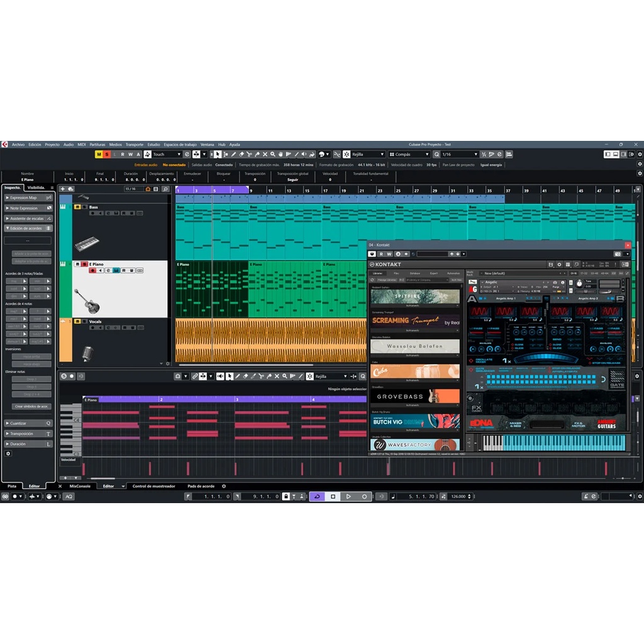Select the Split scissors in key editor toolbar
The image size is (644, 644).
pos(261,376)
